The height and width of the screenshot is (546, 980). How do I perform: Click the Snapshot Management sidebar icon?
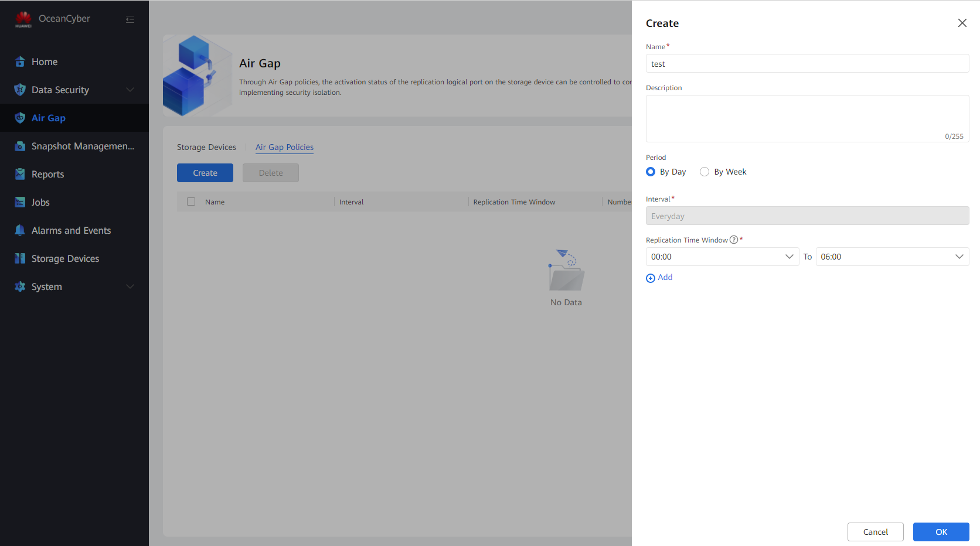(20, 146)
